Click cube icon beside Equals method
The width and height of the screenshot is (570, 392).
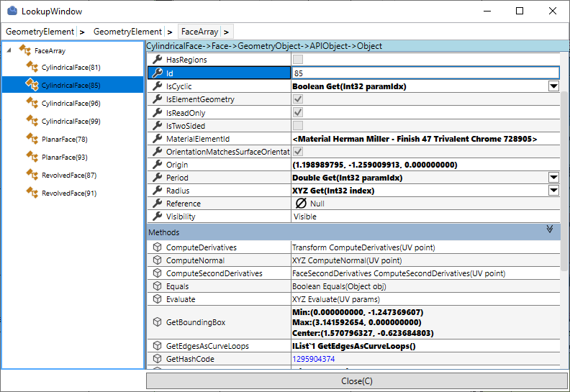157,286
